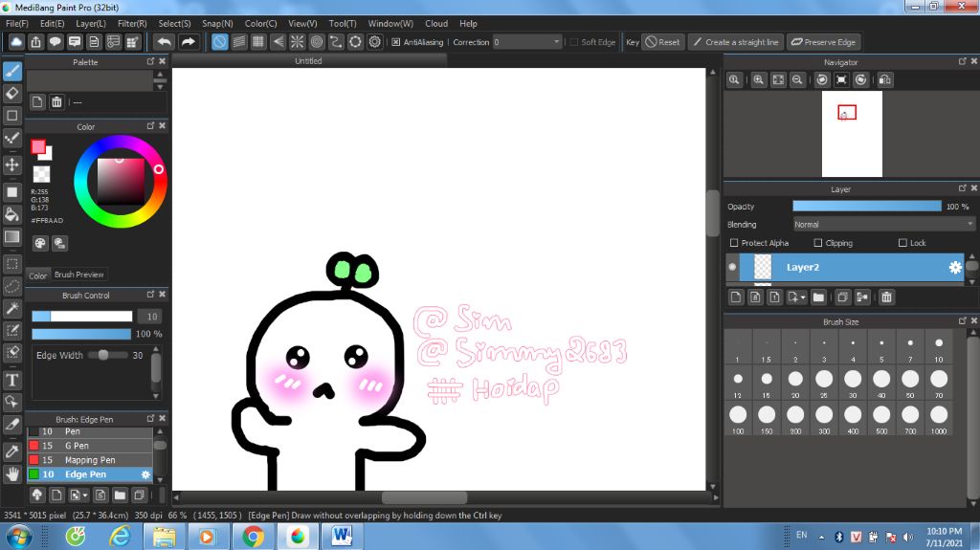Open Layer2 settings gear
This screenshot has width=980, height=550.
[x=954, y=268]
